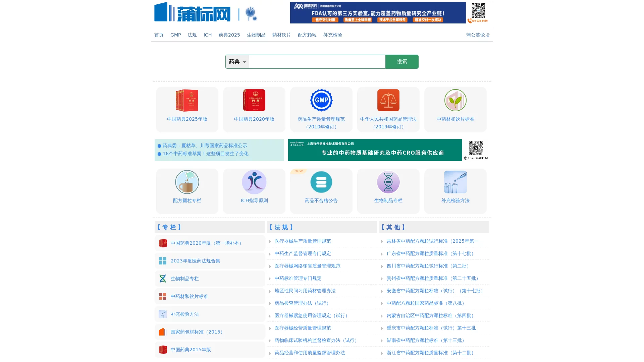
Task: Click the search input field
Action: pyautogui.click(x=317, y=62)
